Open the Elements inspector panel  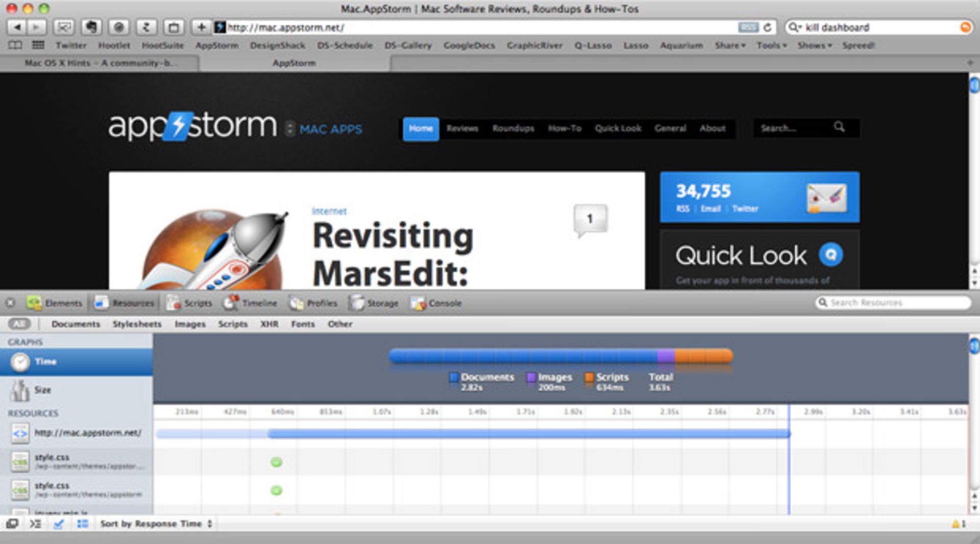coord(55,303)
